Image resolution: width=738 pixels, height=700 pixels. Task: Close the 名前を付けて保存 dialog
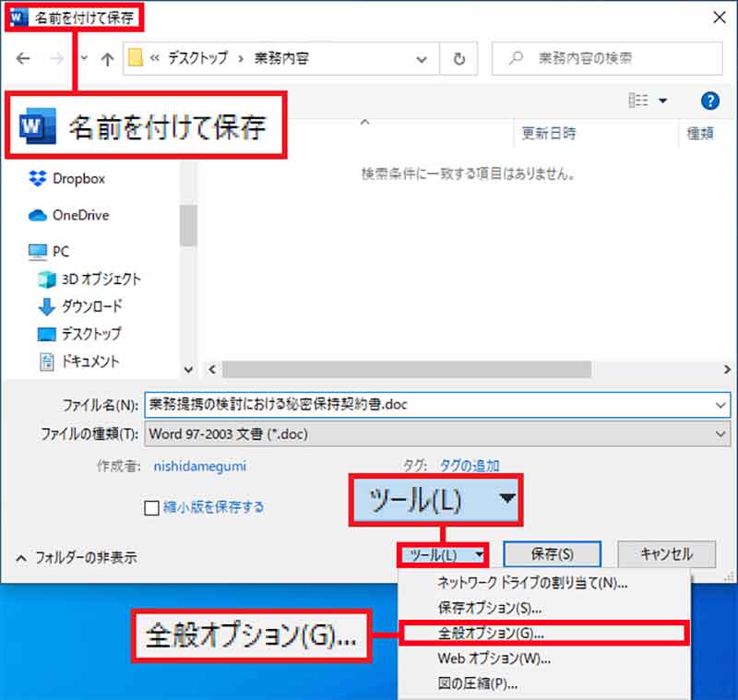[x=719, y=18]
